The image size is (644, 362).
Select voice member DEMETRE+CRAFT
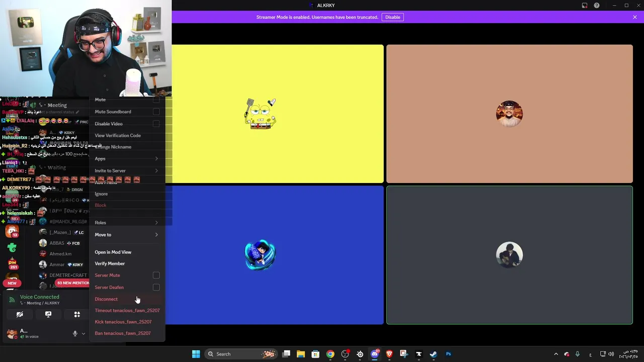63,276
